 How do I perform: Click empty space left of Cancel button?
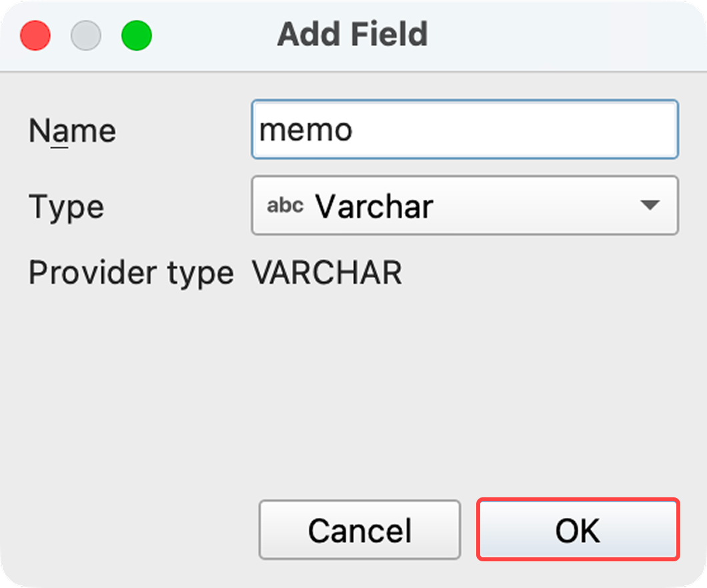point(133,530)
